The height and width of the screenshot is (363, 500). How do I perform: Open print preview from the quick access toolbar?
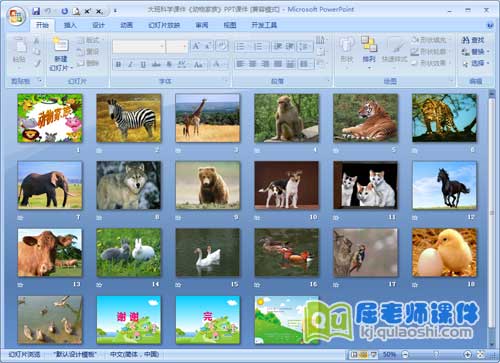(76, 11)
